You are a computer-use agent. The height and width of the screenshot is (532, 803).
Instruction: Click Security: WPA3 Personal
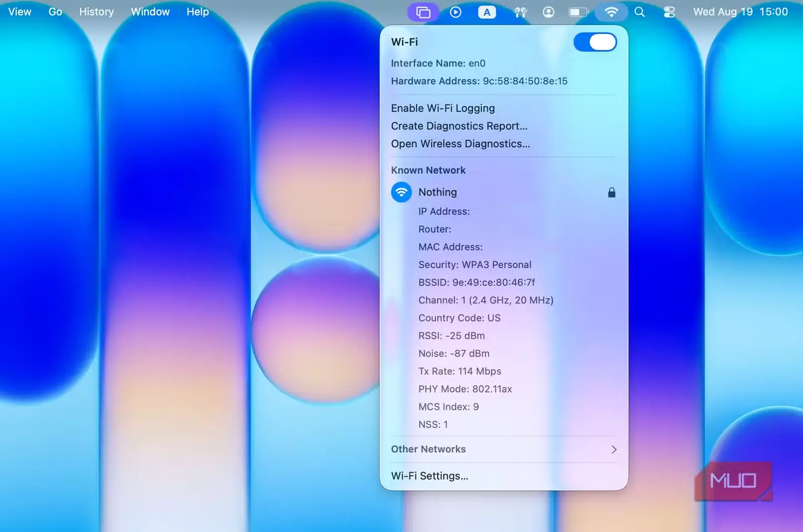point(475,265)
